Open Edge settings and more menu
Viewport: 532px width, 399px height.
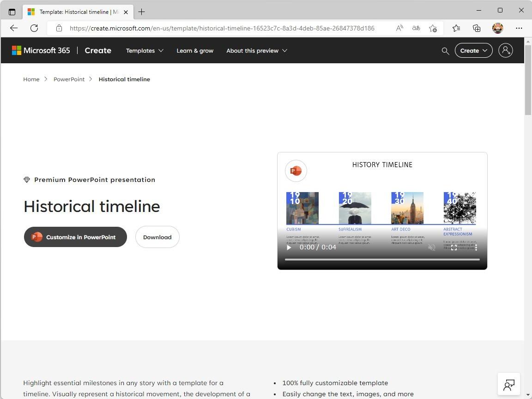pyautogui.click(x=519, y=28)
